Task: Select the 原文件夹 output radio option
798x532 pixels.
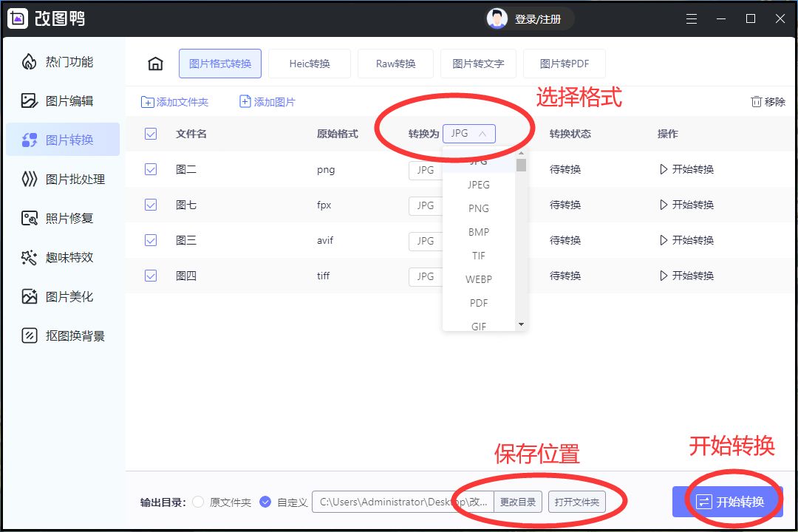Action: click(198, 502)
